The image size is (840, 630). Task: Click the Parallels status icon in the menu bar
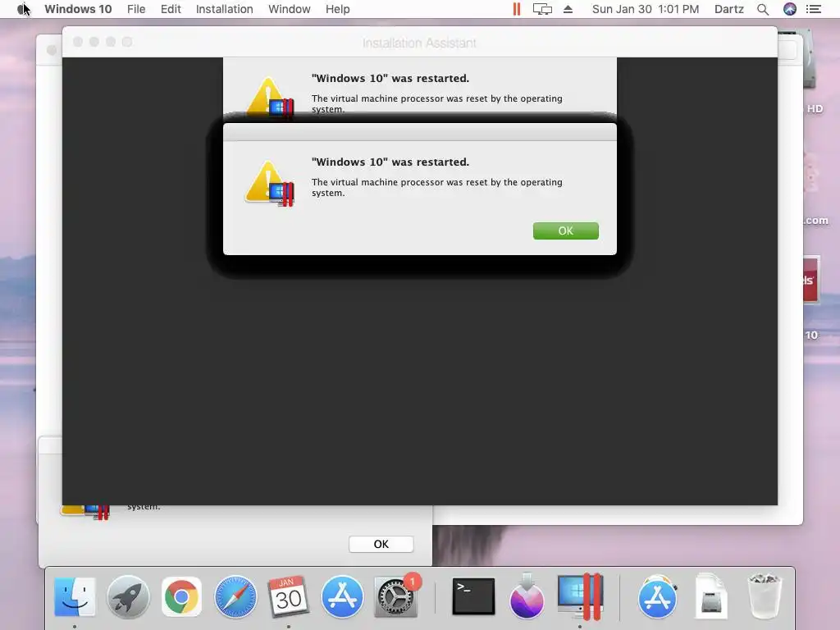click(x=517, y=9)
